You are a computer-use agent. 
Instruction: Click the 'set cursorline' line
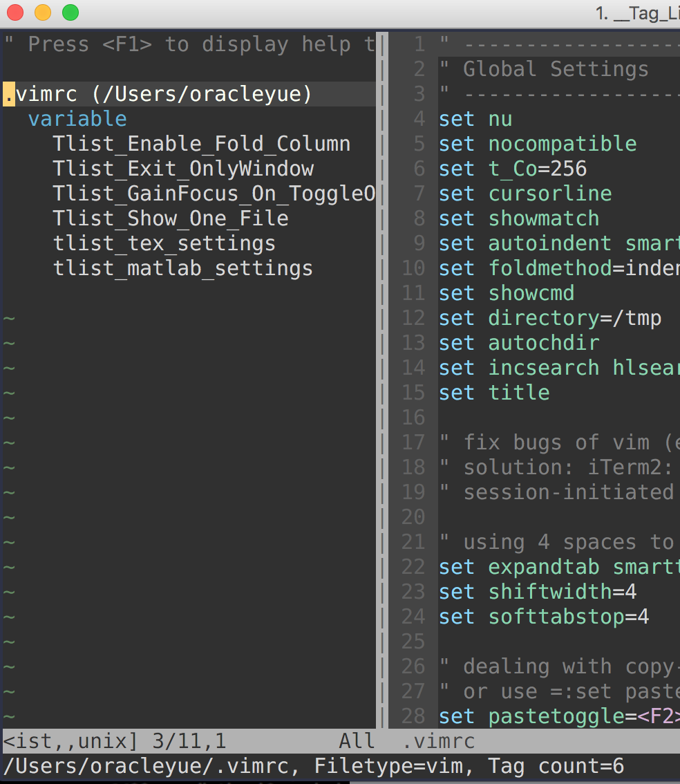[x=526, y=194]
